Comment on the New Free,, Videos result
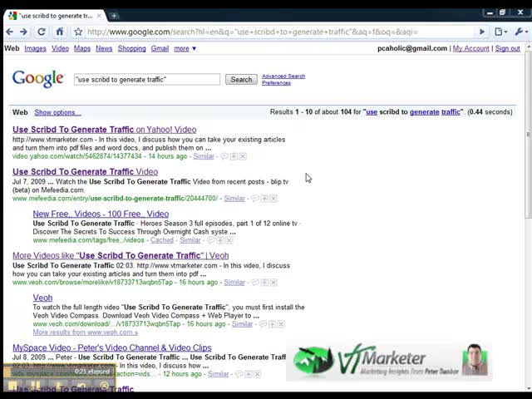Screen dimensions: 532x399 (210, 240)
